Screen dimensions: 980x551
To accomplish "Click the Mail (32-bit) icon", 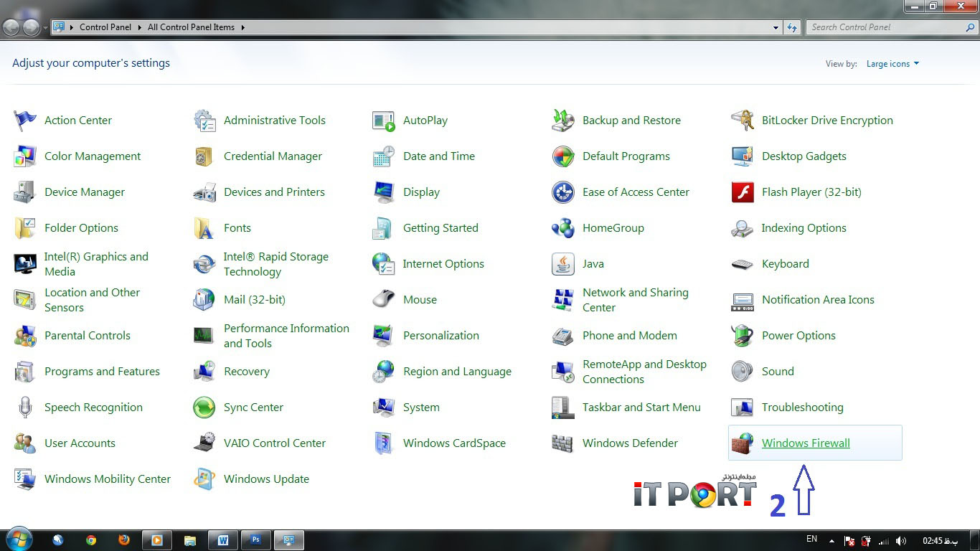I will tap(204, 300).
